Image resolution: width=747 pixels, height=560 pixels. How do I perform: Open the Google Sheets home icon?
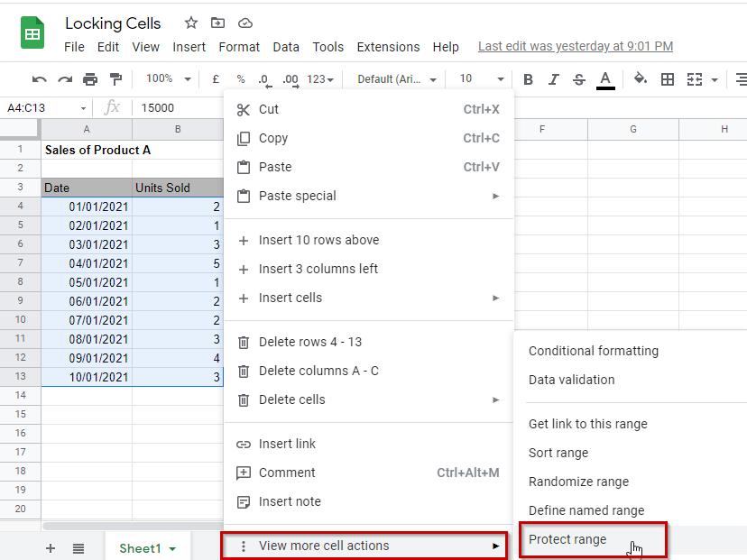pos(32,32)
